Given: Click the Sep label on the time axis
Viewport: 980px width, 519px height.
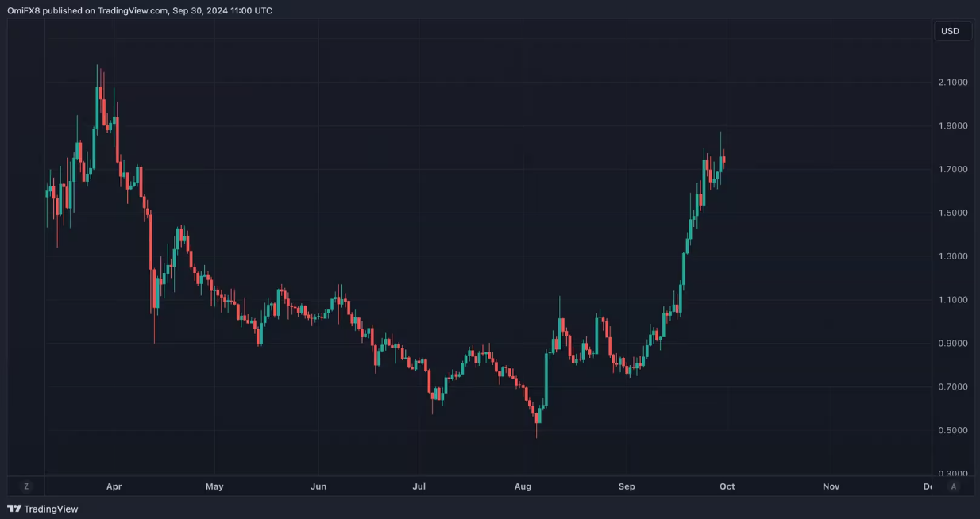Looking at the screenshot, I should tap(627, 486).
